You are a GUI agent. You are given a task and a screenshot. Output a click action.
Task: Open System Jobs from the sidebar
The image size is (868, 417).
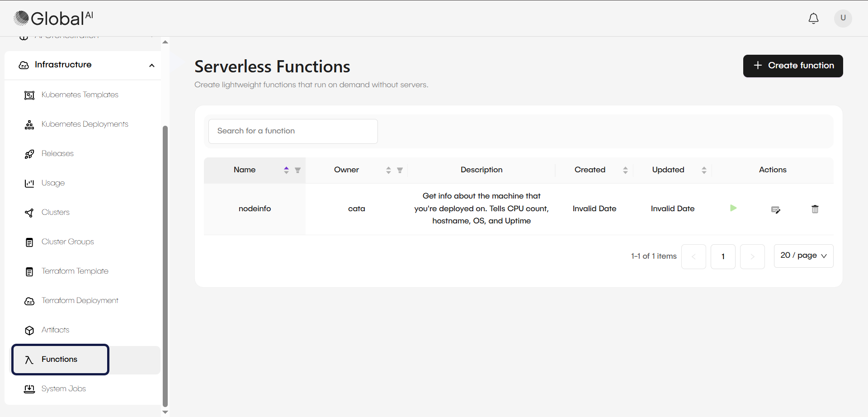click(63, 389)
